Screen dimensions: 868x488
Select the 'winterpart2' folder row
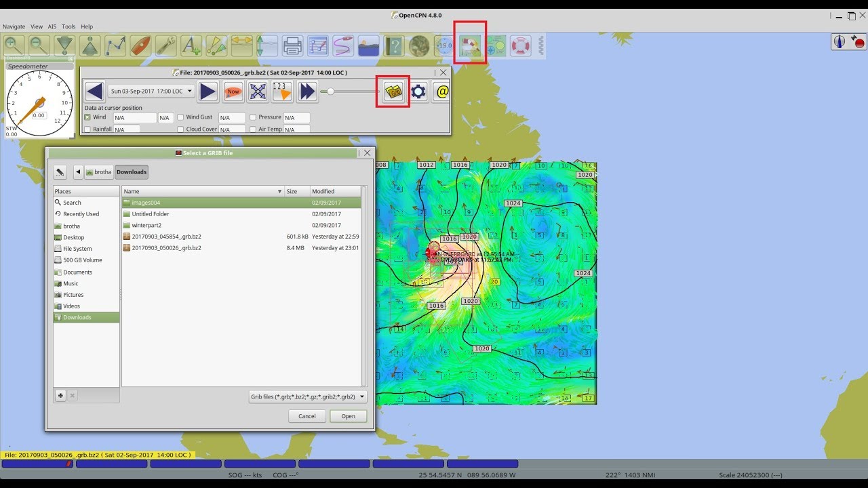tap(241, 225)
